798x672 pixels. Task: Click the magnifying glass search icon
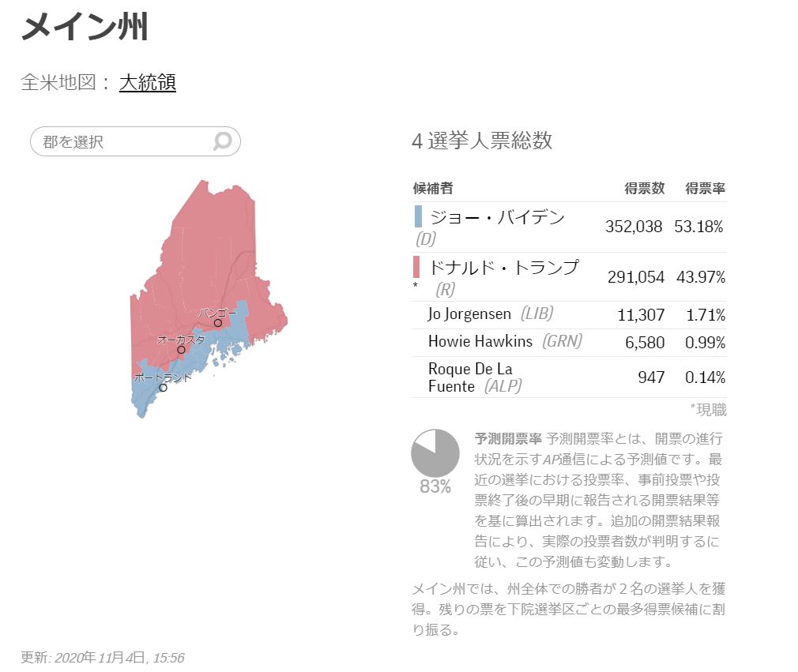pos(223,141)
